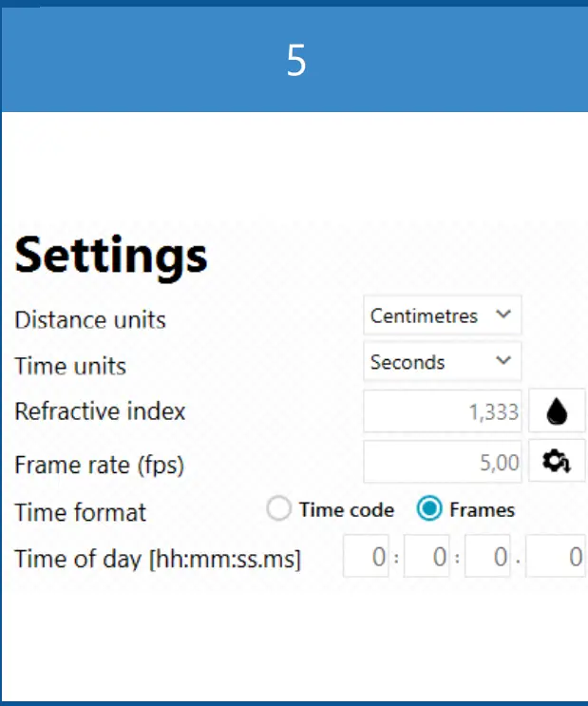Viewport: 588px width, 706px height.
Task: Click the Time format label
Action: (x=80, y=512)
